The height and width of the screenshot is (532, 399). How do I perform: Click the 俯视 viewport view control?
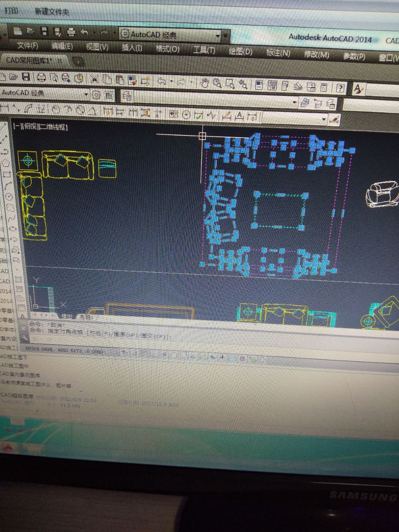[30, 127]
